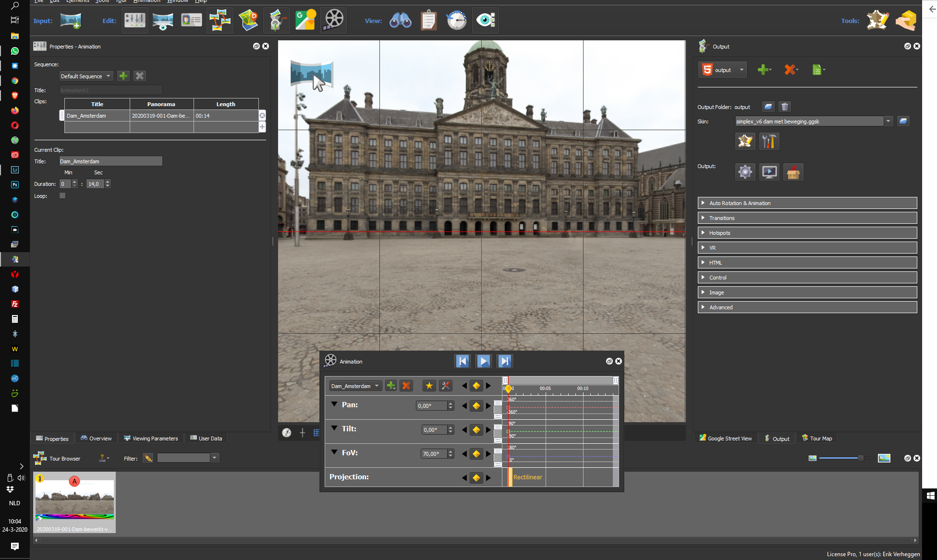Add a new sequence with green plus
Viewport: 937px width, 560px height.
(x=123, y=76)
